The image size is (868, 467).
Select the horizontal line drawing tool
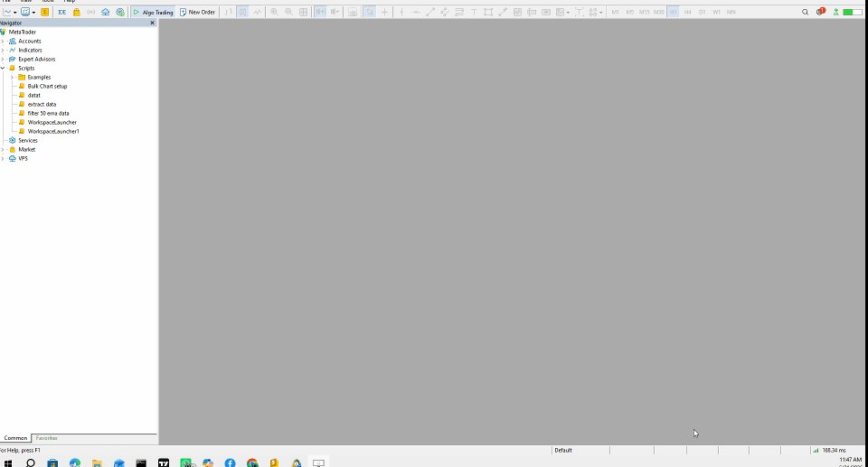pos(416,12)
